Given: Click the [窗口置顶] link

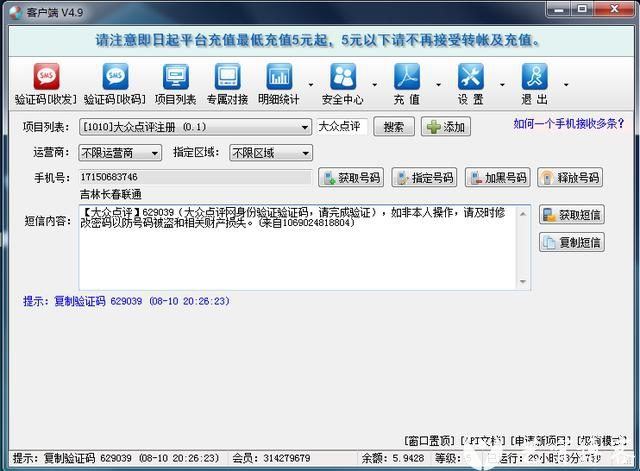Looking at the screenshot, I should [x=429, y=441].
